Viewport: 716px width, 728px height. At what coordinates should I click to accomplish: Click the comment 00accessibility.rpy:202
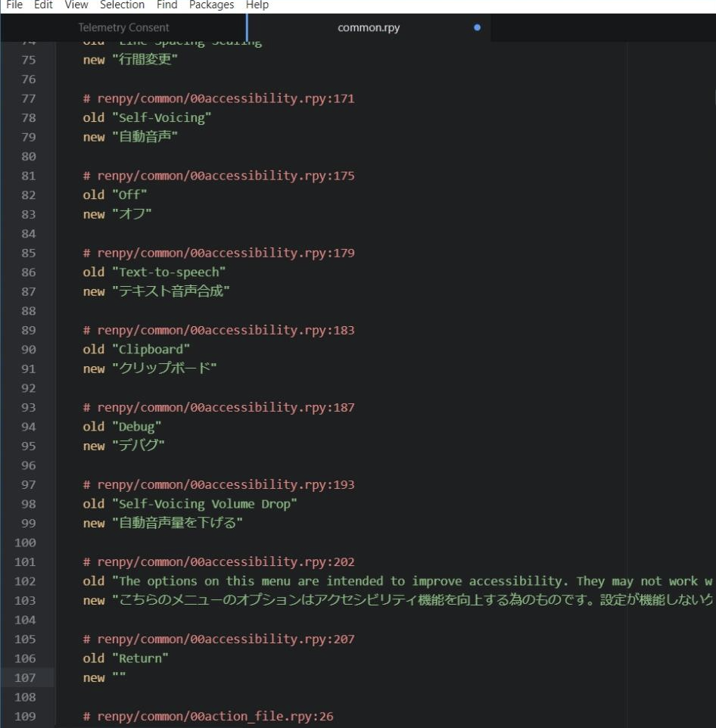click(x=219, y=562)
